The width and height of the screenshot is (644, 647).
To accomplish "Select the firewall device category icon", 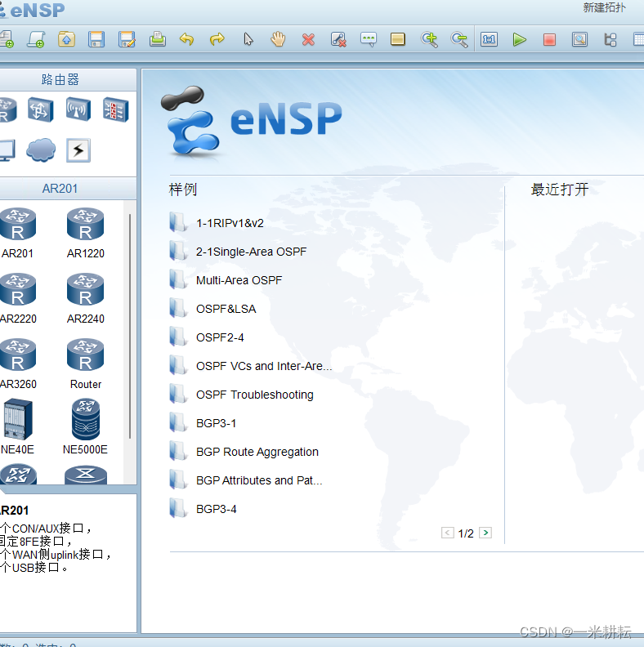I will point(116,109).
